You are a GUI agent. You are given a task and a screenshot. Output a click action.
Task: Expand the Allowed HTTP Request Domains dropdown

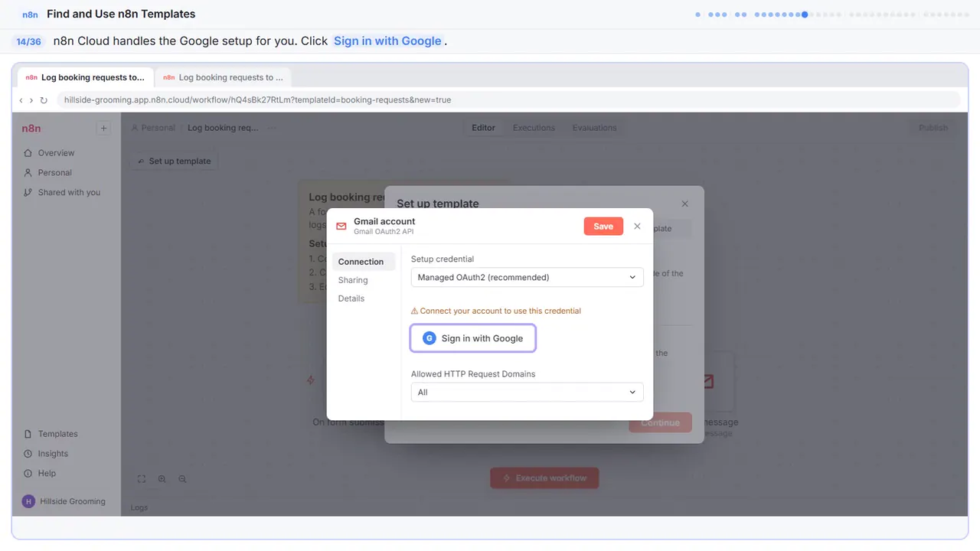(527, 392)
